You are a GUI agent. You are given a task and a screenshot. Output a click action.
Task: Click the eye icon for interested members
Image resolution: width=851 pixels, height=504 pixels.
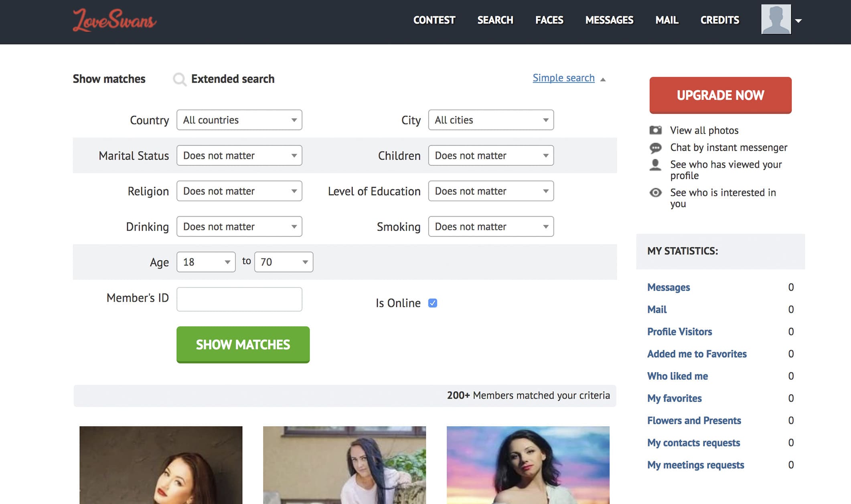655,192
